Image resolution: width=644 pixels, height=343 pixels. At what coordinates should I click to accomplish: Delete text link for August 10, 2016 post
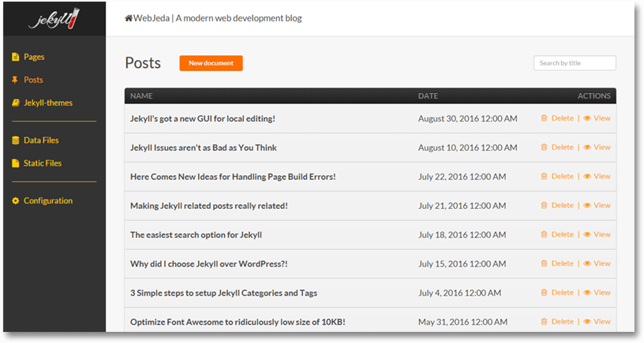click(x=562, y=147)
